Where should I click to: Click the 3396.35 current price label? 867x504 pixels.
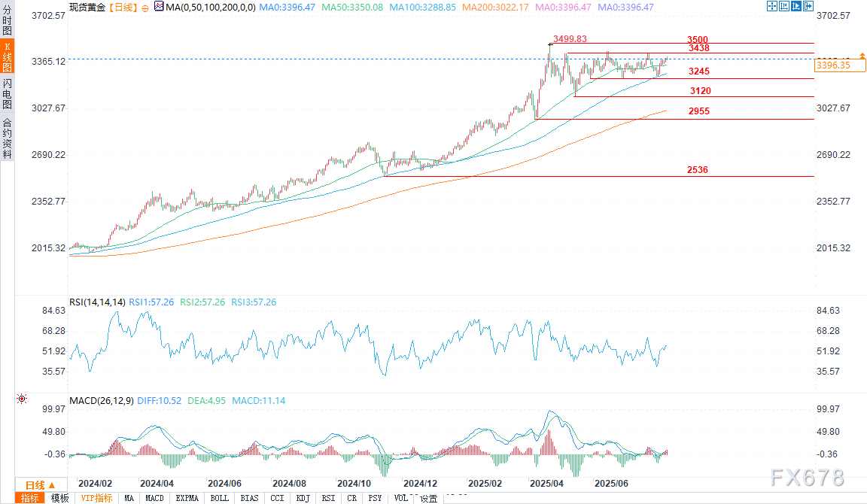[x=833, y=65]
